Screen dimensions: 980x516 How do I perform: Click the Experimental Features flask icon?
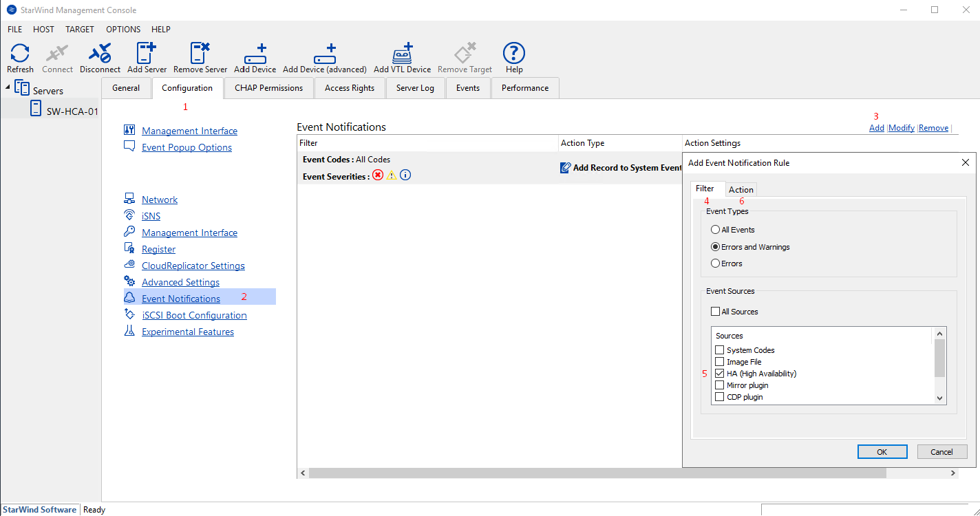click(129, 331)
